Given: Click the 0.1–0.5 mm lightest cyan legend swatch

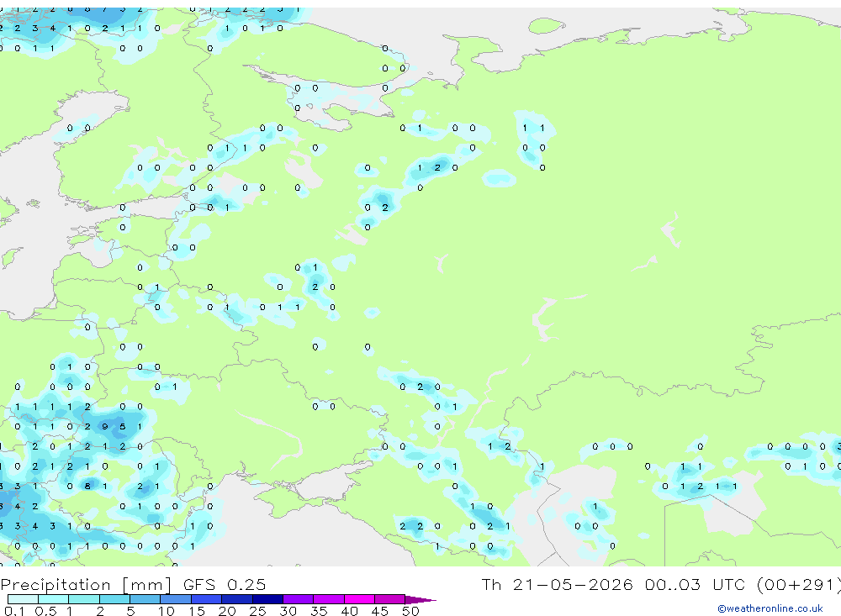Looking at the screenshot, I should pos(23,599).
